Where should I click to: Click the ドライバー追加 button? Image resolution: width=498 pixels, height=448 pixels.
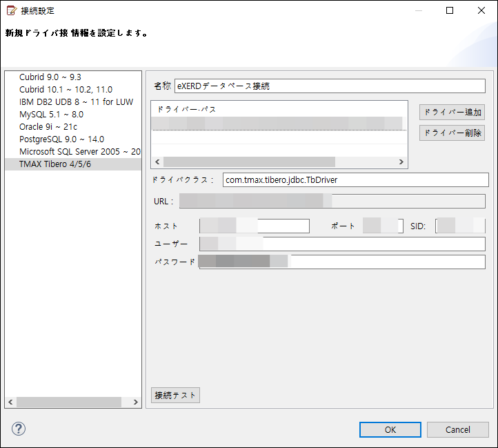click(x=452, y=113)
